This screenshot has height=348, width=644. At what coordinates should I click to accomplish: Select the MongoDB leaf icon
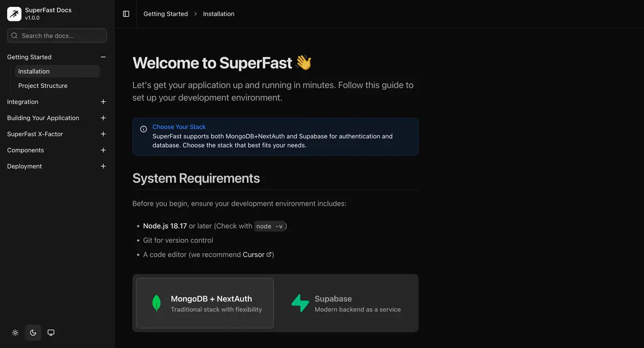click(x=156, y=303)
